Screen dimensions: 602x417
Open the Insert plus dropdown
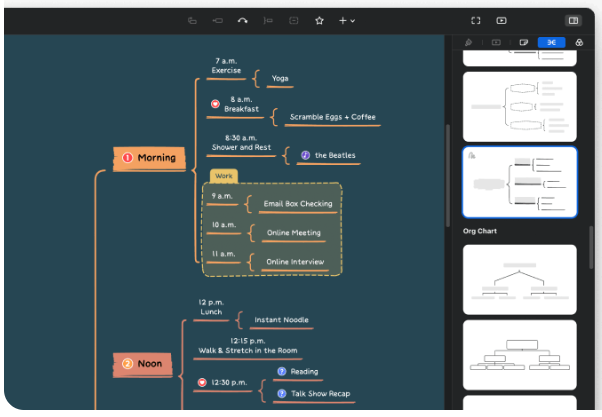pos(346,20)
